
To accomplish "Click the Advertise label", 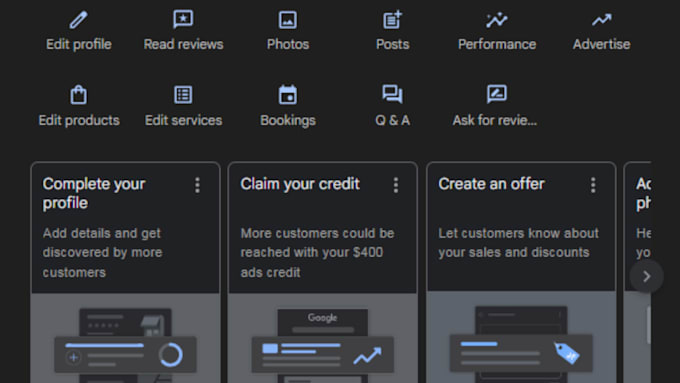I will pyautogui.click(x=602, y=44).
